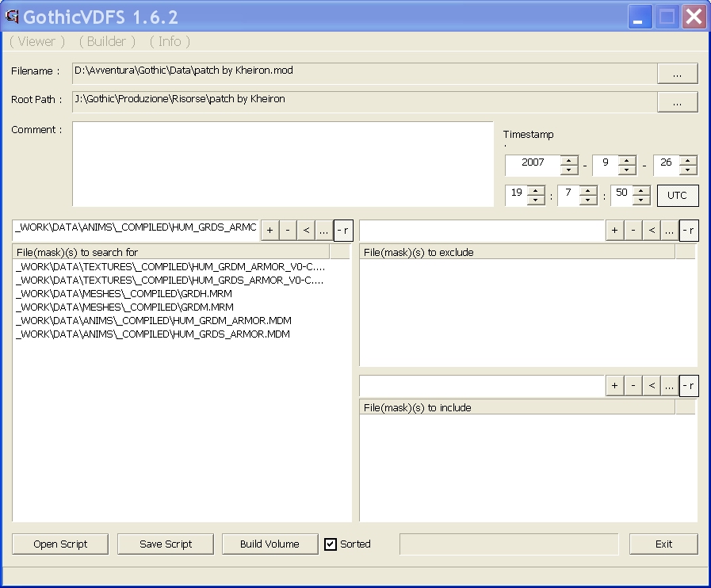711x588 pixels.
Task: Click into the Comment text box
Action: click(282, 164)
